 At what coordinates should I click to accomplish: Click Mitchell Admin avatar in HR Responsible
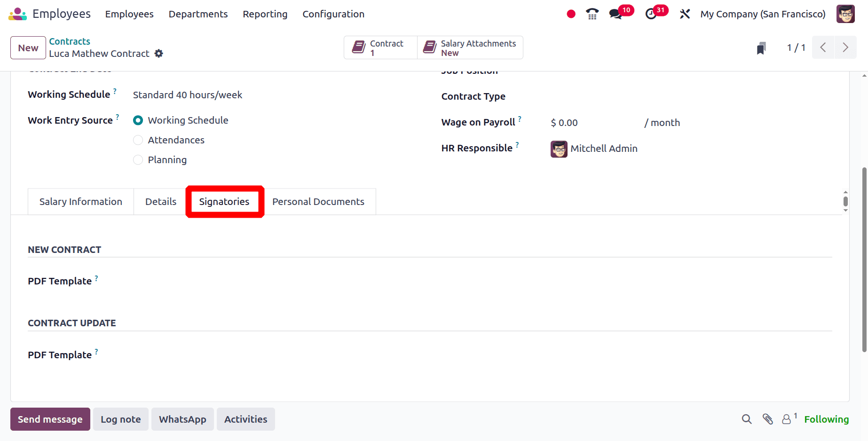(x=559, y=149)
